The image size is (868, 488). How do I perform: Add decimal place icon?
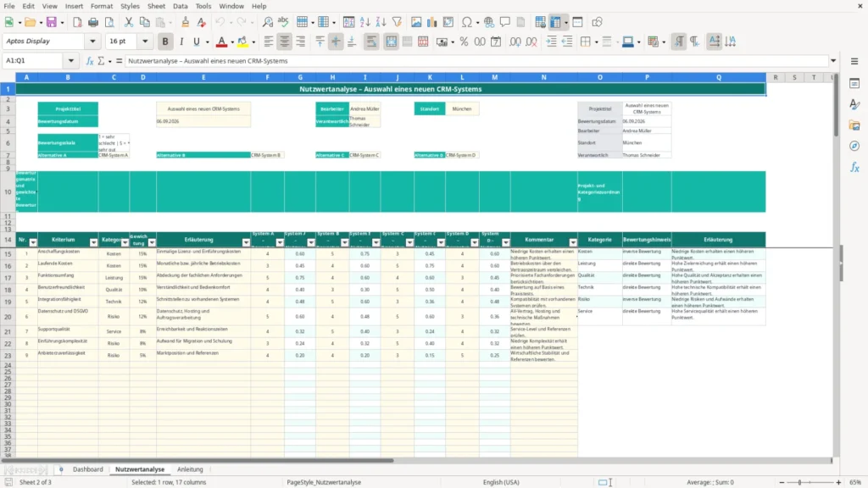515,42
